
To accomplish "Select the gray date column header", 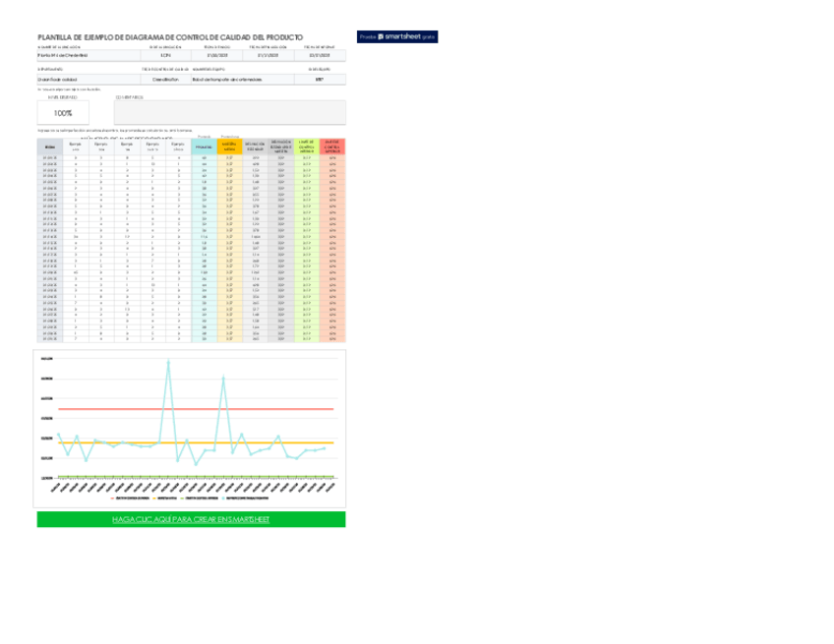I will [x=49, y=146].
